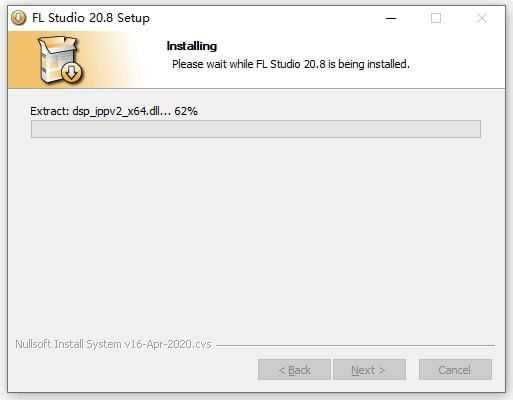
Task: Click the Extract status line text
Action: tap(114, 111)
